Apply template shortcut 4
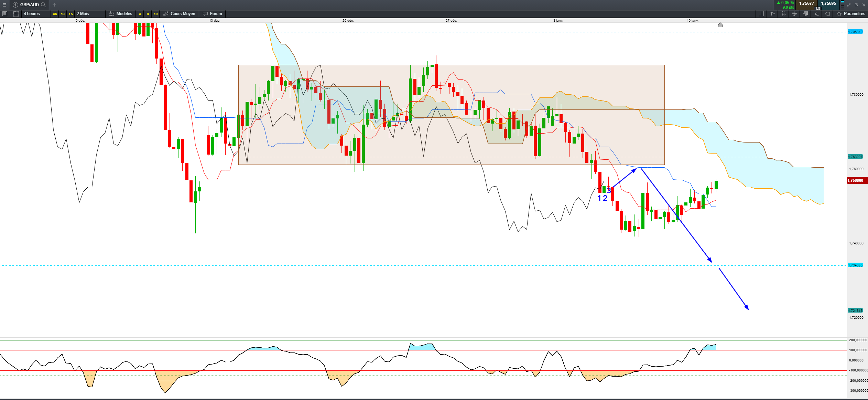This screenshot has height=400, width=868. (140, 14)
